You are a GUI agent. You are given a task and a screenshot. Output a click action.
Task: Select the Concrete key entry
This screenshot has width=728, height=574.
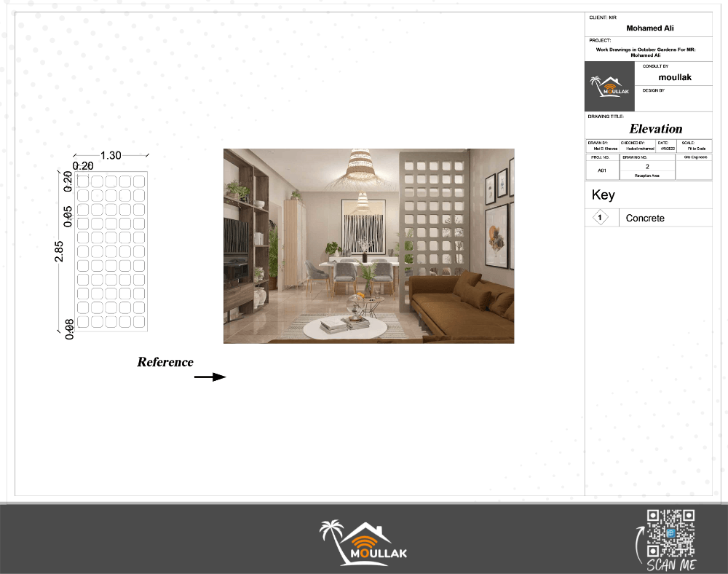(x=645, y=218)
